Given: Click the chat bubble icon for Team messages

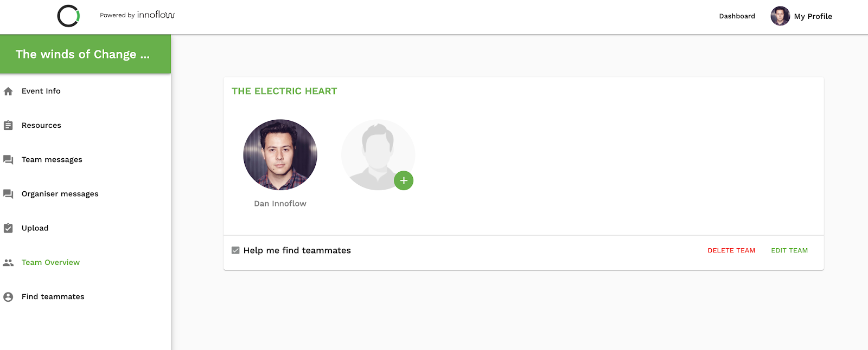Looking at the screenshot, I should (x=8, y=160).
